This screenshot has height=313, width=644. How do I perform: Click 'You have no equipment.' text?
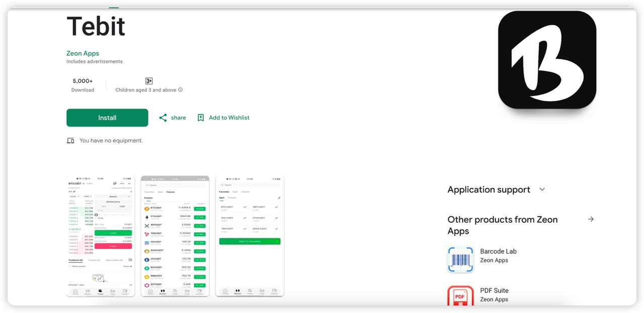click(111, 141)
